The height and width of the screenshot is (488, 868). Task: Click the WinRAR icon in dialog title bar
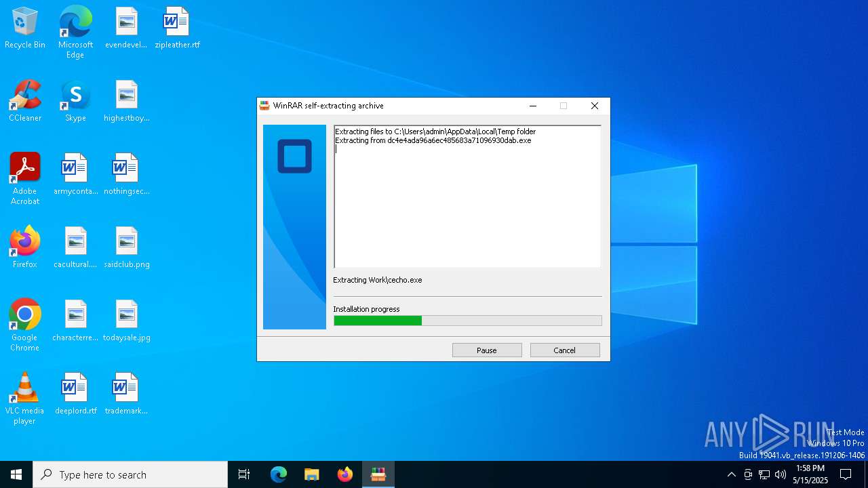tap(264, 106)
